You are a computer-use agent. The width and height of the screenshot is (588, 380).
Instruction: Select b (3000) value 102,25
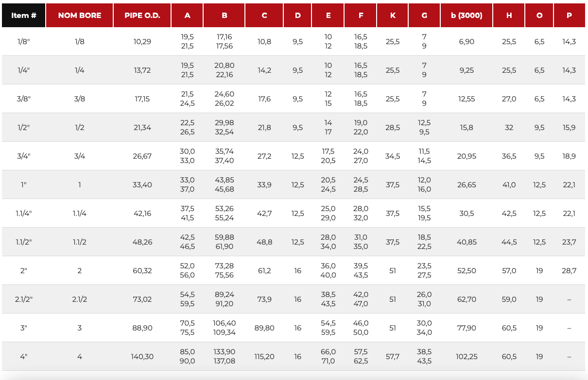[467, 357]
